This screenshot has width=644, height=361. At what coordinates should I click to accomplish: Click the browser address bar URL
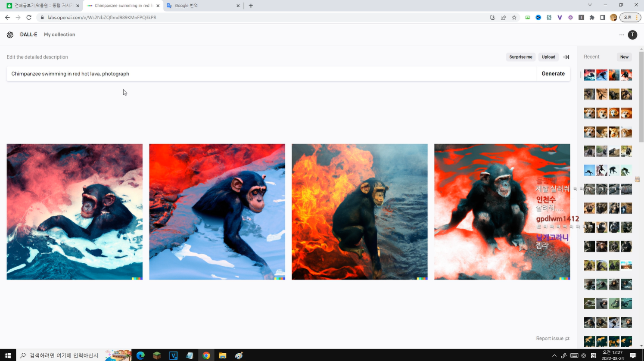coord(102,18)
